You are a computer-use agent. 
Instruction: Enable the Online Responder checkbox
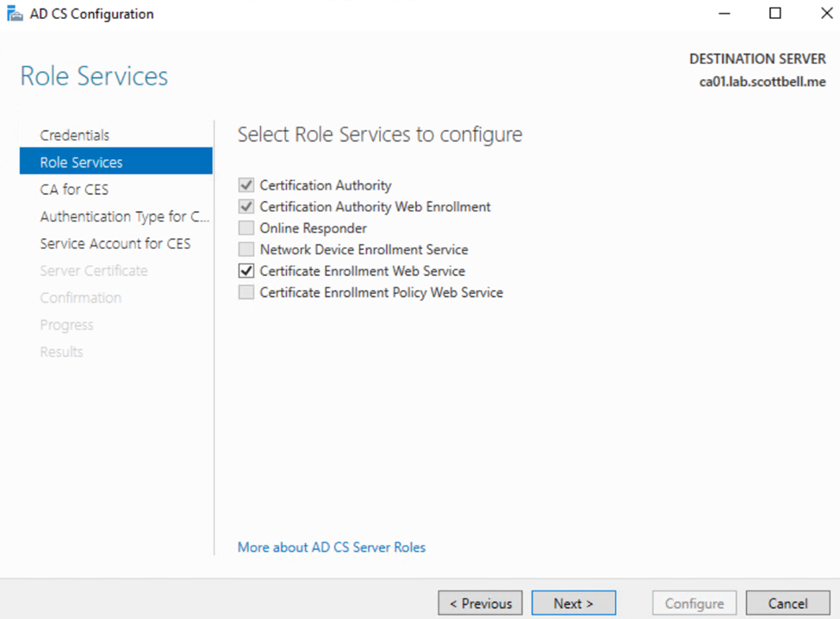pos(246,228)
